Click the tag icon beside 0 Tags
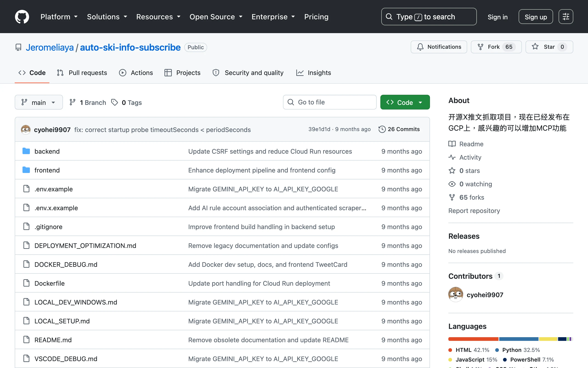 [114, 103]
